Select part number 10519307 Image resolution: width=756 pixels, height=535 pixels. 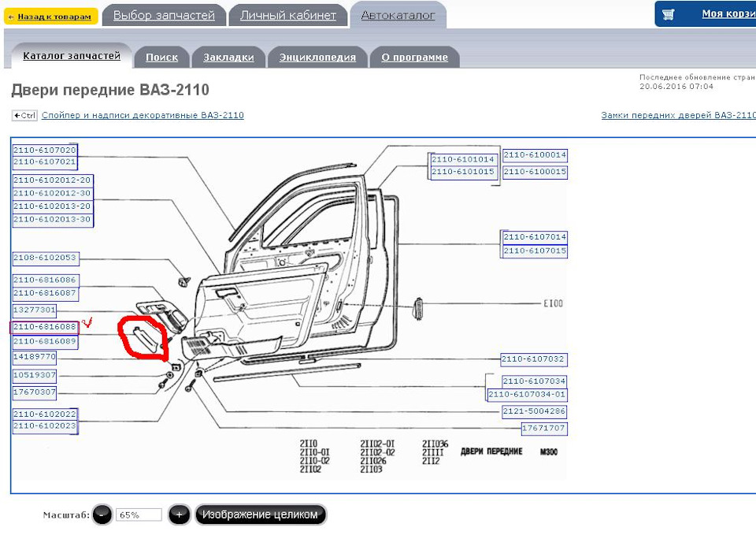34,375
